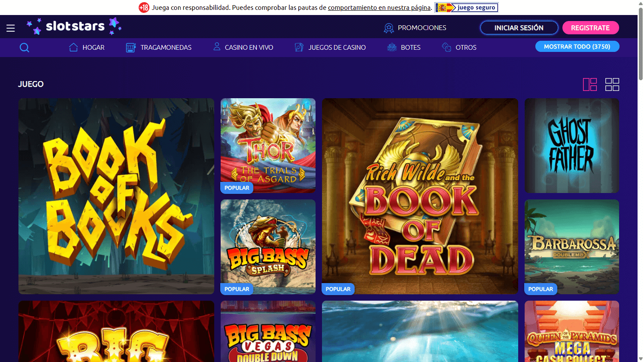Click the Hogar house icon

(73, 47)
